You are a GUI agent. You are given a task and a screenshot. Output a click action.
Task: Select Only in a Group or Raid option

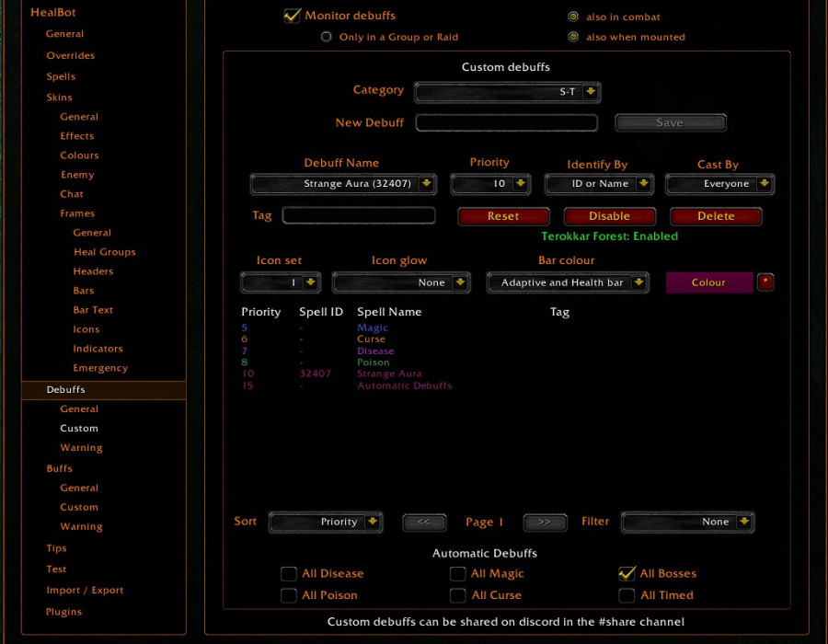pos(327,37)
